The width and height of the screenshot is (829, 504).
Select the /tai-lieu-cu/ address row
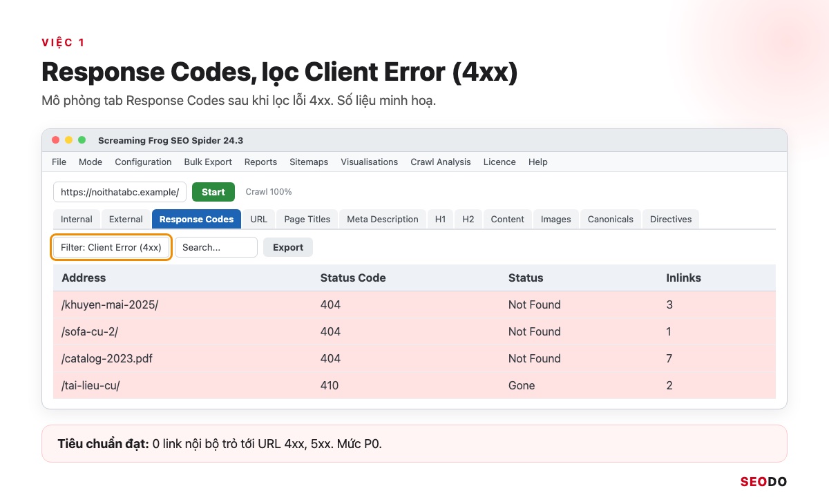414,385
